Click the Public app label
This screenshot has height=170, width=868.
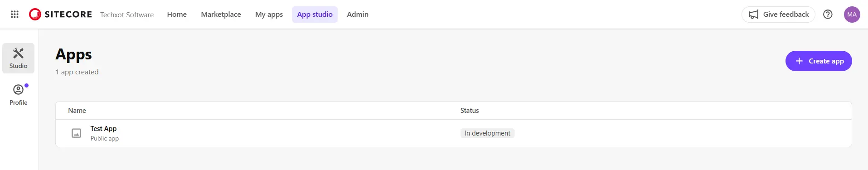(x=105, y=139)
